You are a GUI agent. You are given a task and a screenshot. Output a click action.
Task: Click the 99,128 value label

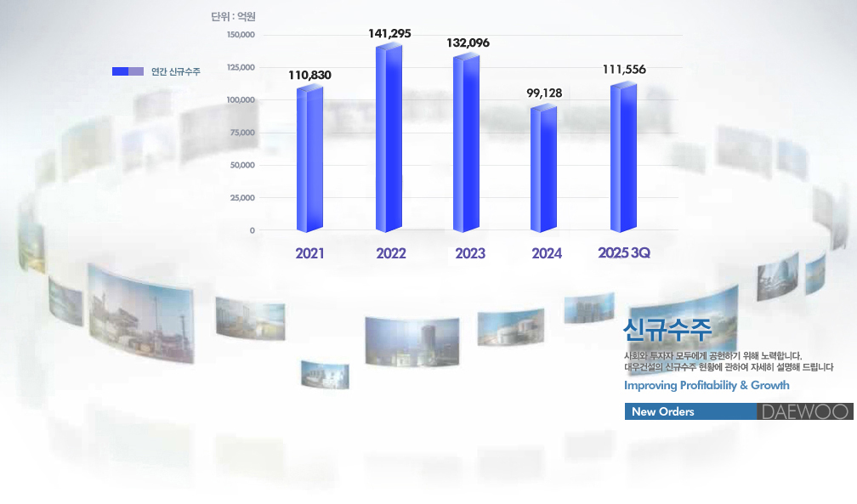(544, 93)
